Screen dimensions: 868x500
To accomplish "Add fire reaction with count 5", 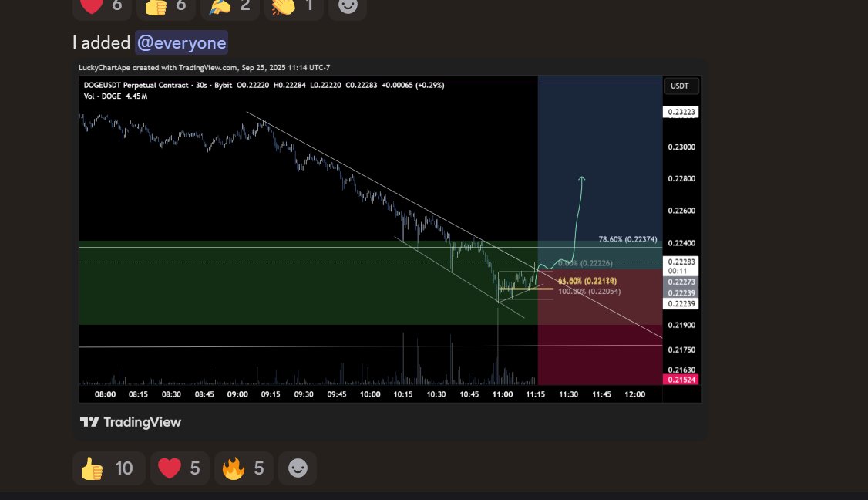I will (244, 468).
